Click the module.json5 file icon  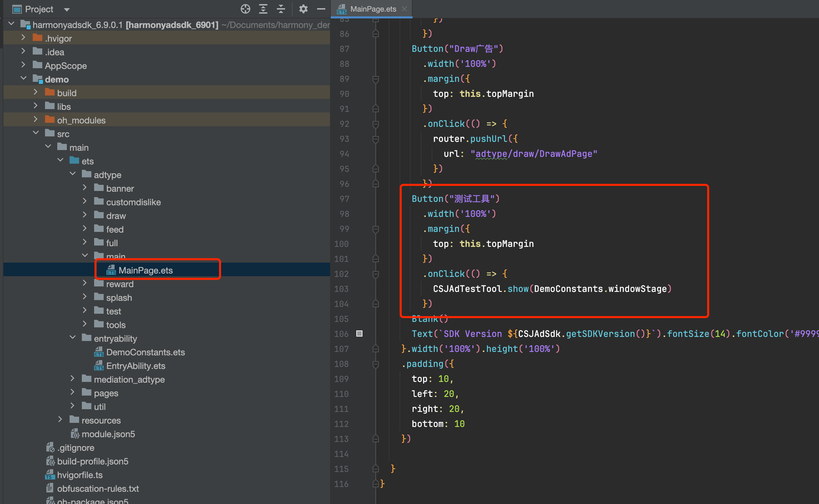click(x=75, y=434)
